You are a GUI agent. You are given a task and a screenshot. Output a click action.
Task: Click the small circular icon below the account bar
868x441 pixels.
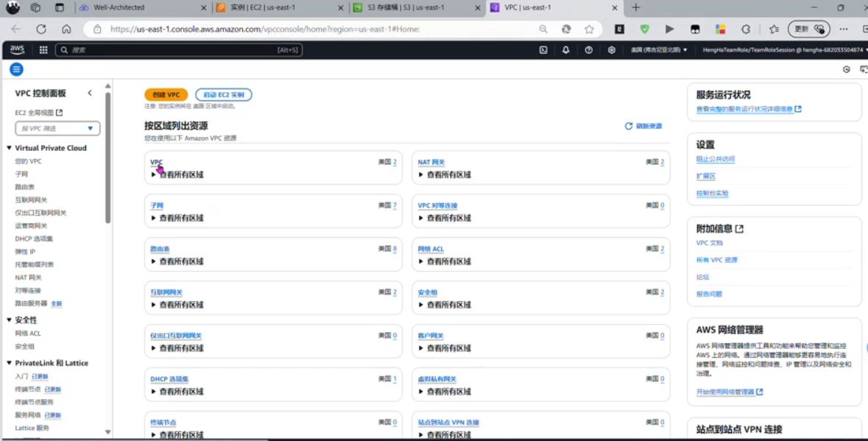[847, 69]
